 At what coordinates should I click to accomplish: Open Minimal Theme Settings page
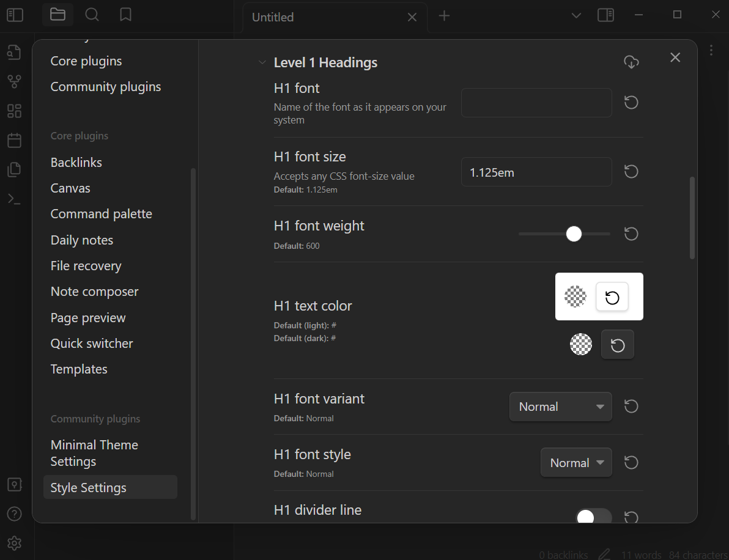pos(94,453)
